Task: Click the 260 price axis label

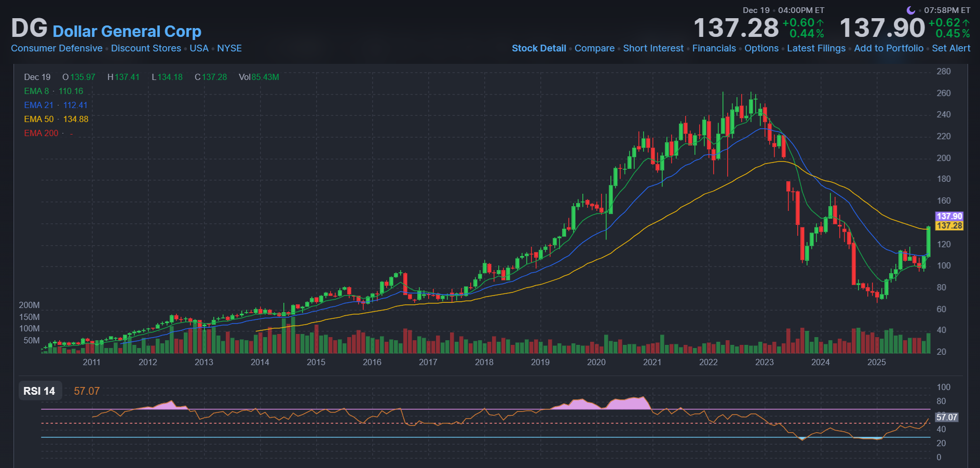Action: click(943, 93)
